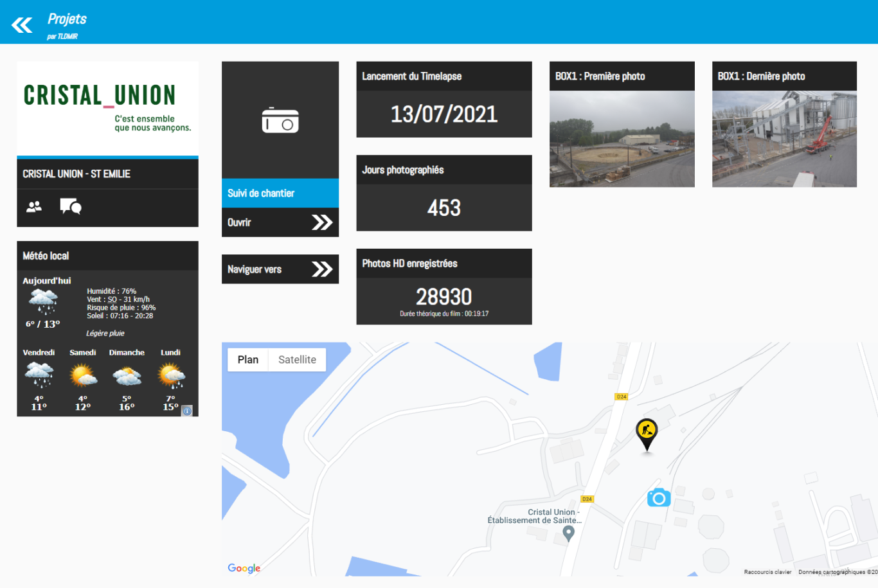The height and width of the screenshot is (588, 878).
Task: Open the BOX1 Première photo thumbnail
Action: point(622,139)
